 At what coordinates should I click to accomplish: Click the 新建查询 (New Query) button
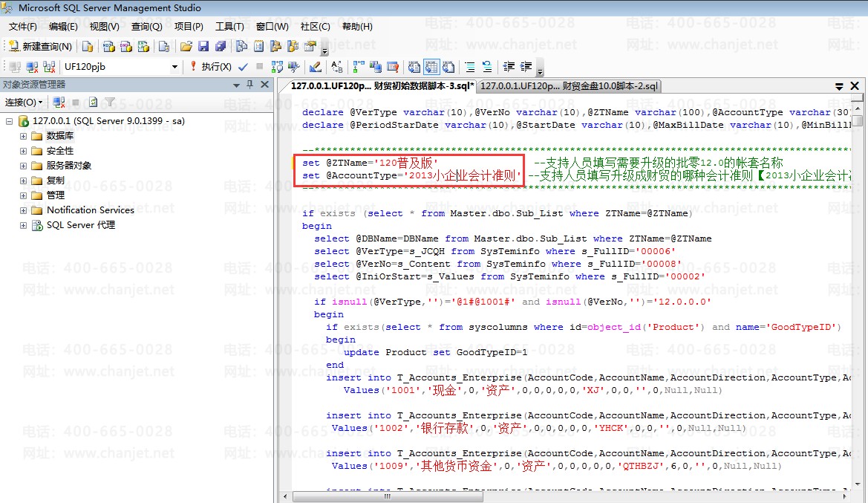tap(41, 46)
